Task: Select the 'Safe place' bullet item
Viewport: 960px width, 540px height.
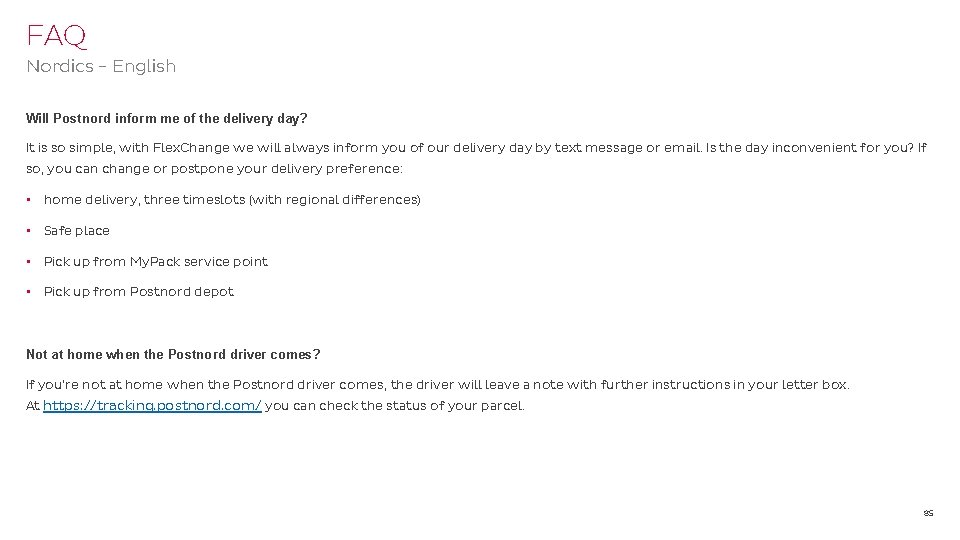Action: pos(77,231)
